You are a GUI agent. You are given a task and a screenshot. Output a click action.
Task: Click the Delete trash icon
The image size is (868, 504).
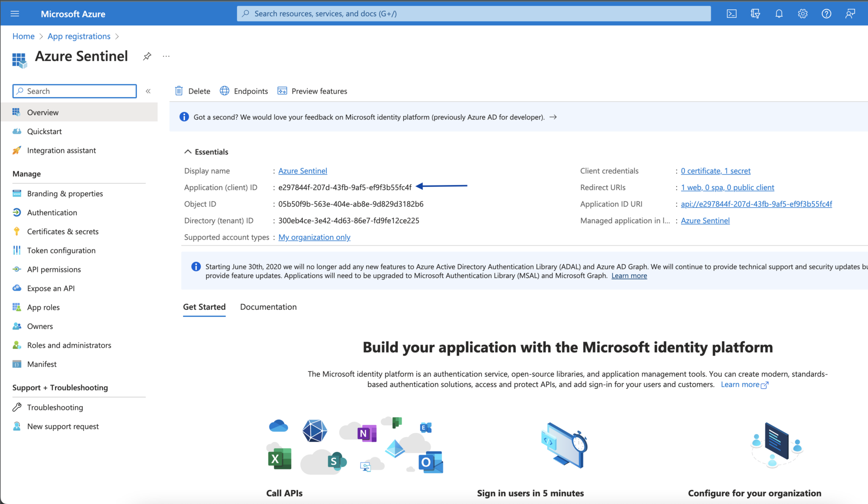coord(179,91)
